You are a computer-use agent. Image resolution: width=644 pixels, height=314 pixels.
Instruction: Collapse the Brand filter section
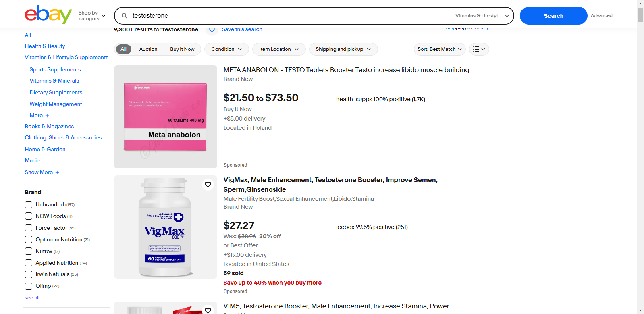pos(105,193)
